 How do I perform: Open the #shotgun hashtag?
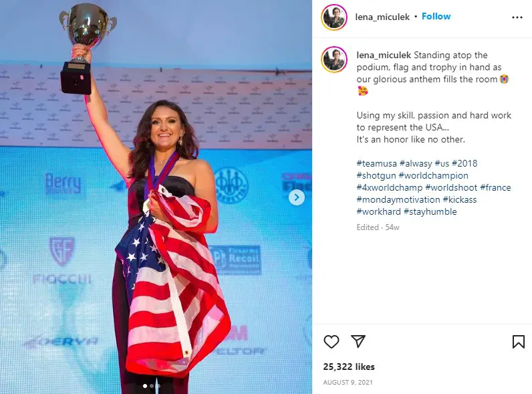[x=376, y=176]
